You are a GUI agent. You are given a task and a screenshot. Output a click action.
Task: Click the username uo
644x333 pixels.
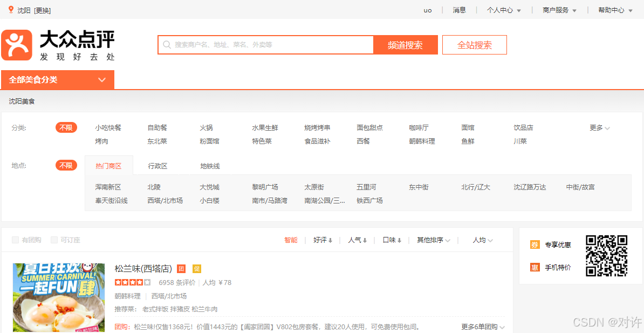point(428,10)
